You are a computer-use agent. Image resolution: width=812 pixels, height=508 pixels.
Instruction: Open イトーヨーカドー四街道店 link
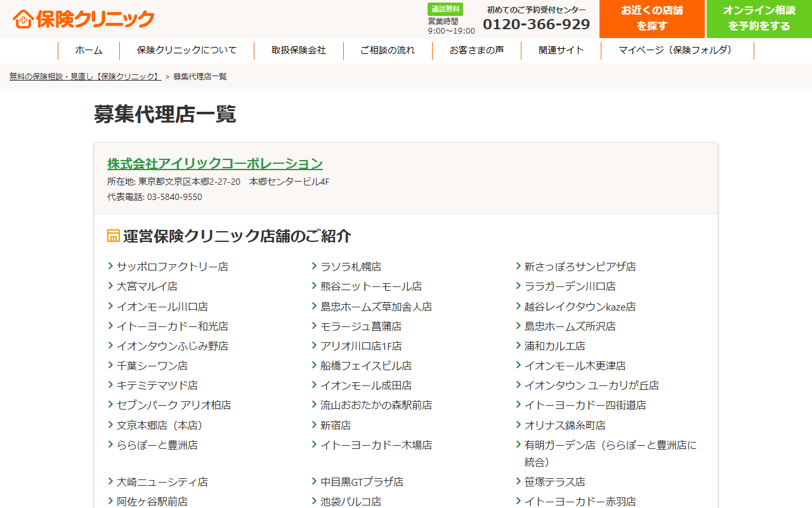[x=585, y=405]
